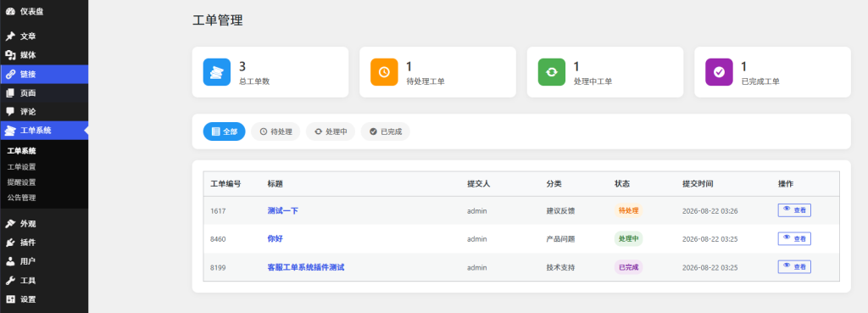Image resolution: width=868 pixels, height=313 pixels.
Task: Click the 提交人 column header
Action: pyautogui.click(x=478, y=184)
